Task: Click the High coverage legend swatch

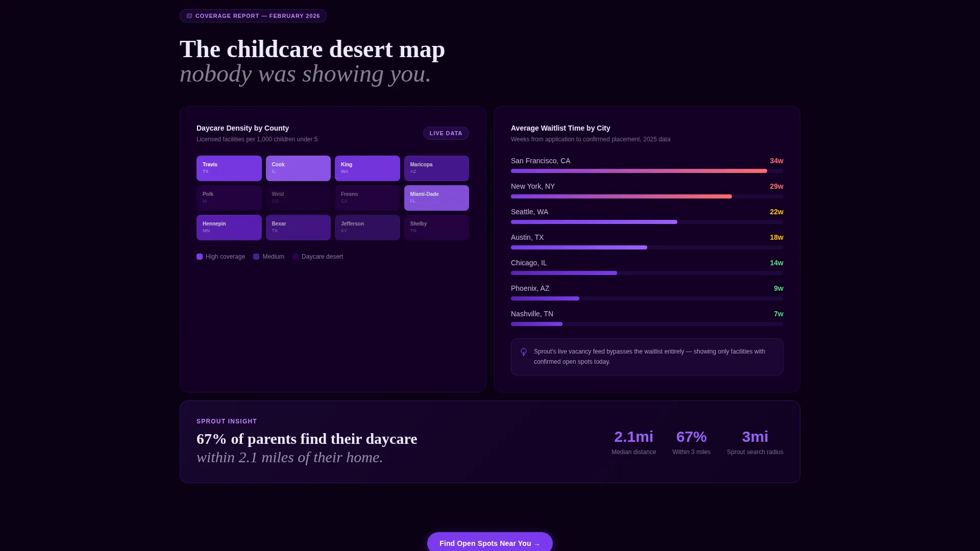Action: pyautogui.click(x=200, y=257)
